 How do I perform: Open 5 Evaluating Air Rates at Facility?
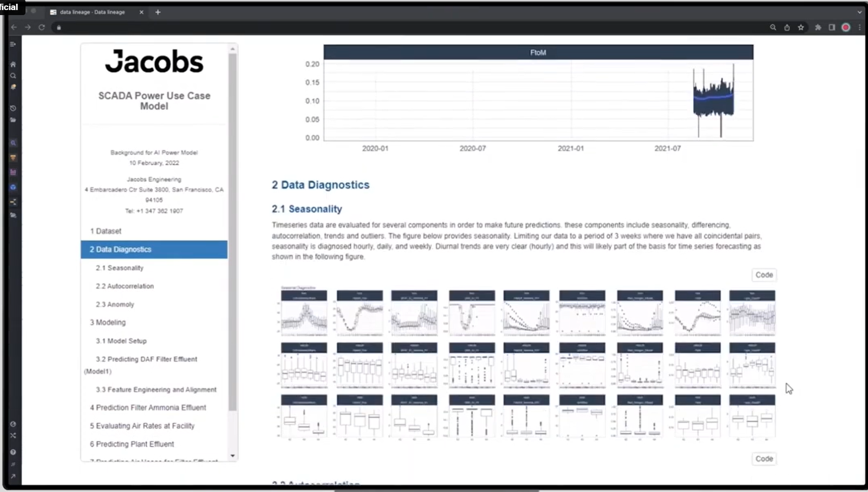(142, 425)
